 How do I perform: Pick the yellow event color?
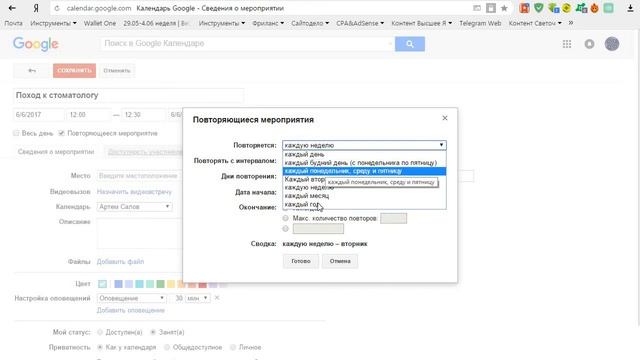pos(171,284)
